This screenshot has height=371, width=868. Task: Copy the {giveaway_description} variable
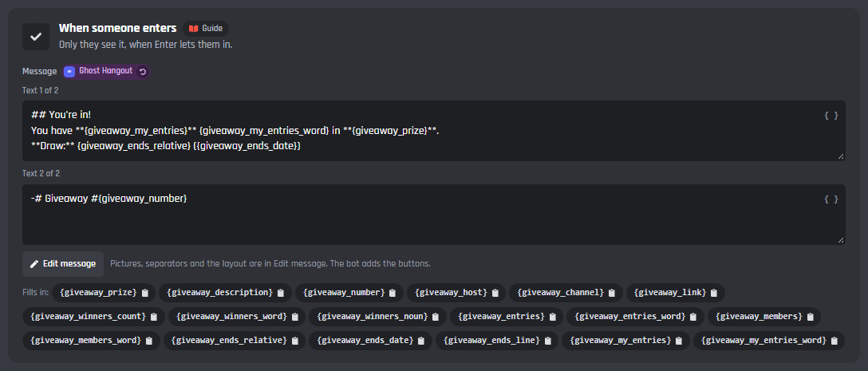[225, 292]
